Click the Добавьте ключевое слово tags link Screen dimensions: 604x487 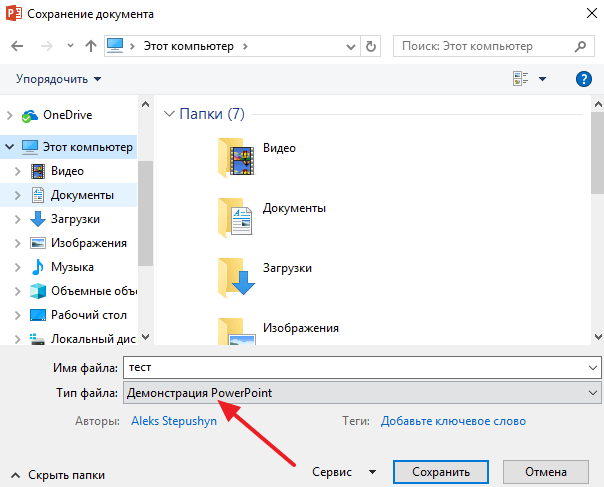(x=453, y=421)
